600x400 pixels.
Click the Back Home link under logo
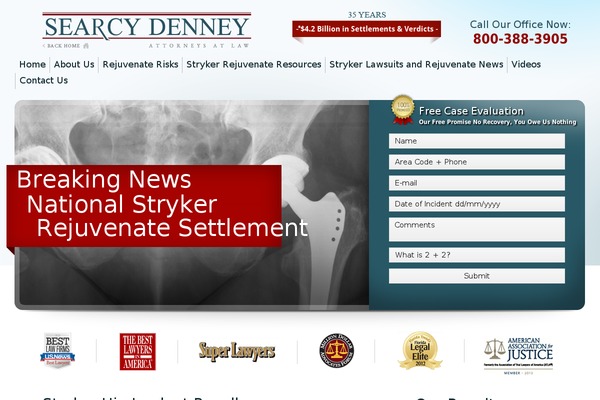click(x=65, y=46)
